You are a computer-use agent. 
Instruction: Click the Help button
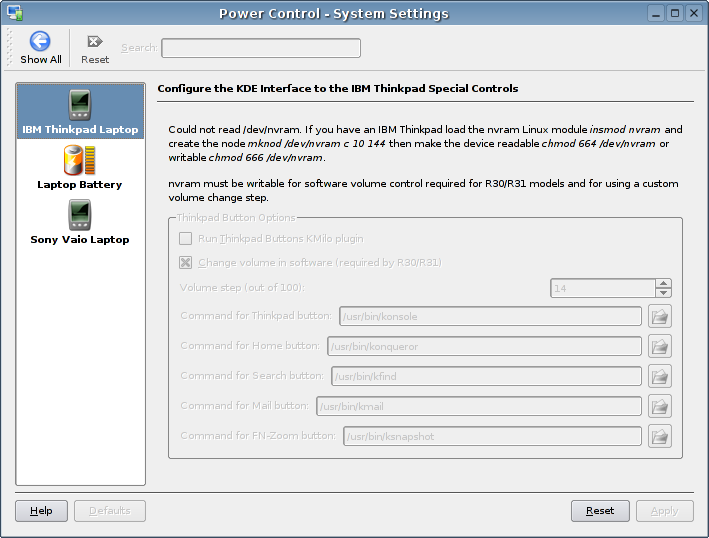[x=41, y=511]
